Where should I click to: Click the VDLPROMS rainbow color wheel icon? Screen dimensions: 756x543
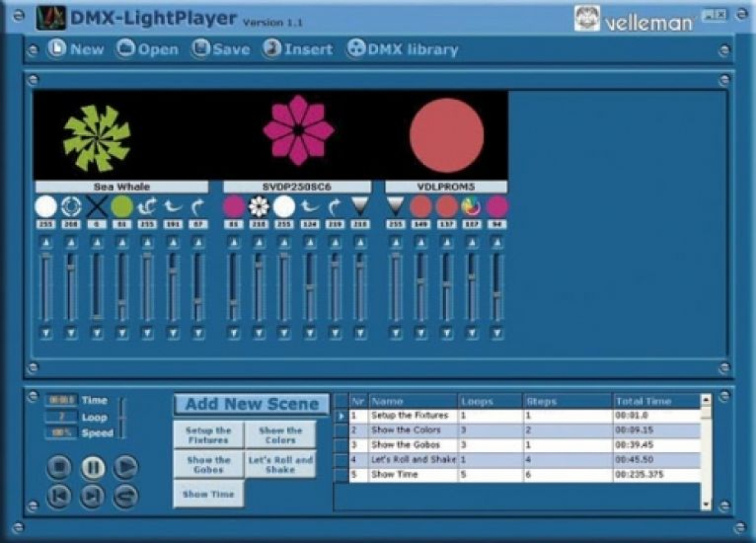click(x=471, y=207)
